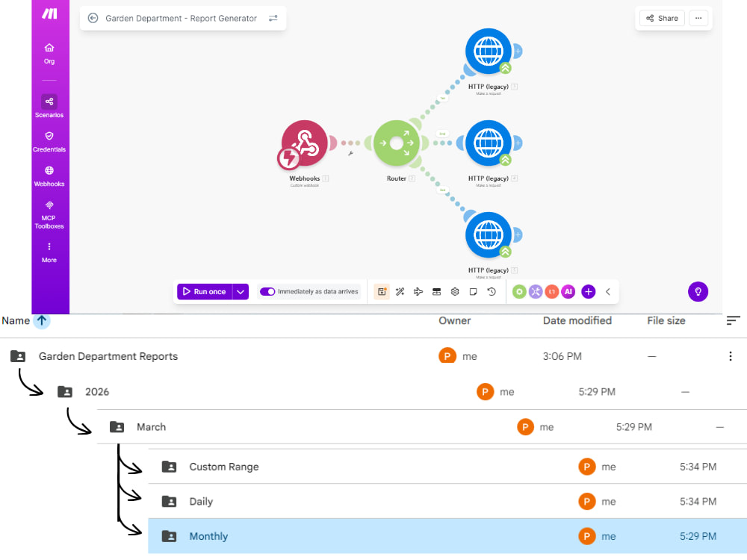Go back using the arrow beside scenario title
Image resolution: width=747 pixels, height=560 pixels.
[93, 18]
